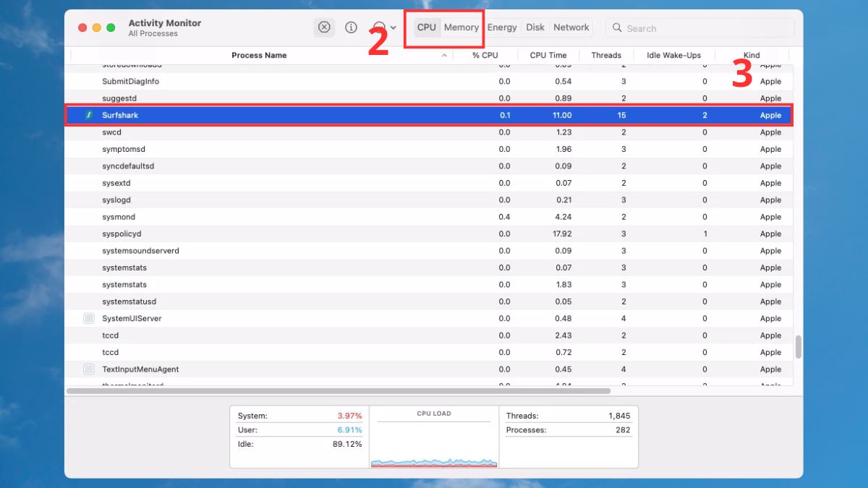Switch to the Memory tab
Screen dimensions: 868x488
[461, 27]
